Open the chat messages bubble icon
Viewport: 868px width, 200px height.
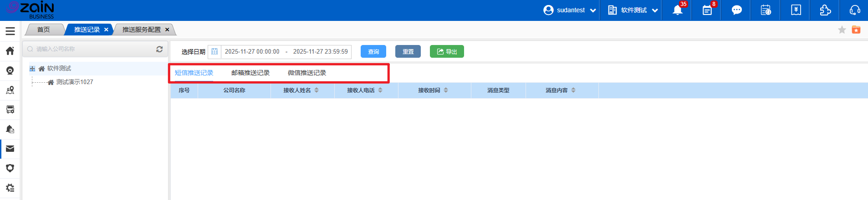pyautogui.click(x=736, y=10)
